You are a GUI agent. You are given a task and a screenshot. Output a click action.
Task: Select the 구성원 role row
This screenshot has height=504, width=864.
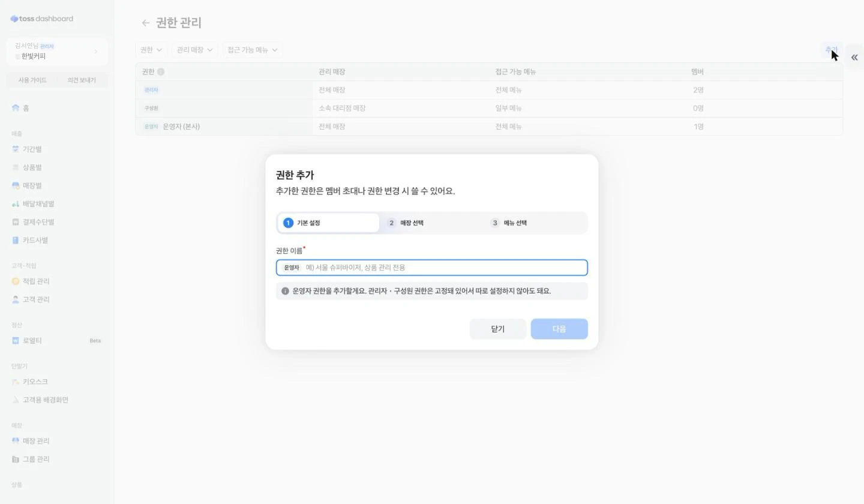tap(489, 108)
